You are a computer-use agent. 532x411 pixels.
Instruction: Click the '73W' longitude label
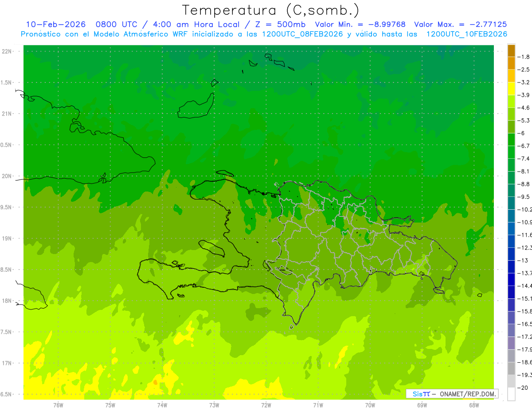click(214, 405)
